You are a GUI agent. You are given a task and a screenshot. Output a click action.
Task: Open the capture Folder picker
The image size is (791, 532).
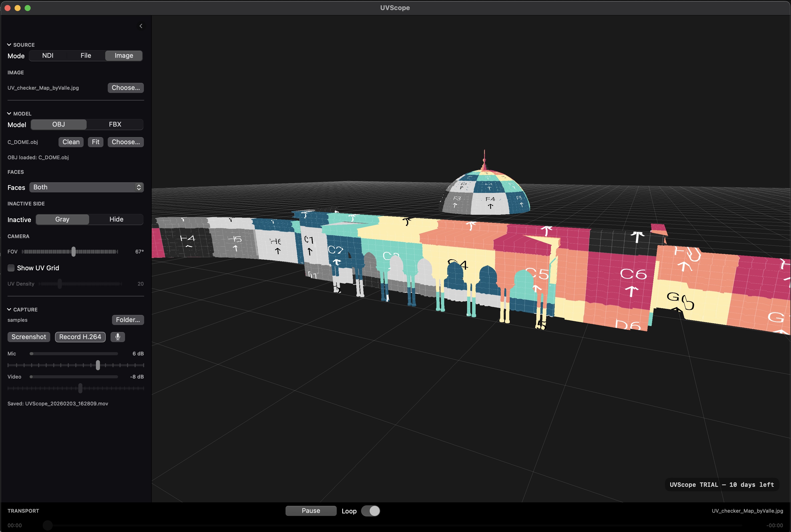128,320
